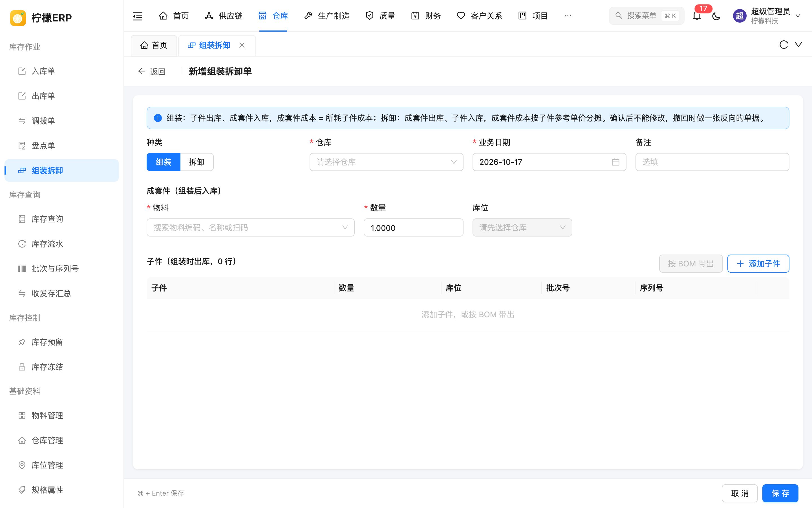Image resolution: width=812 pixels, height=508 pixels.
Task: Click the 调拨单 sidebar icon
Action: tap(22, 121)
